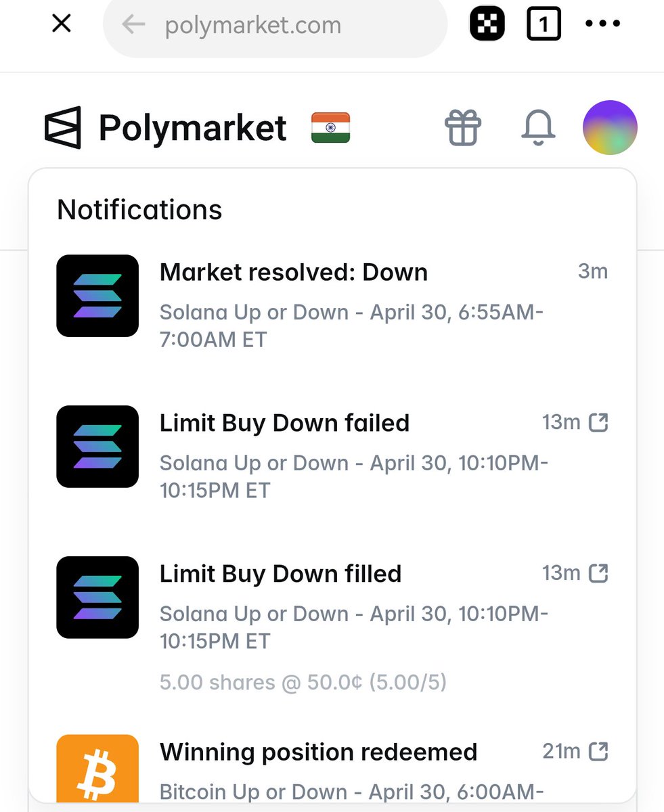
Task: Tap the polymarket.com address bar
Action: (x=275, y=25)
